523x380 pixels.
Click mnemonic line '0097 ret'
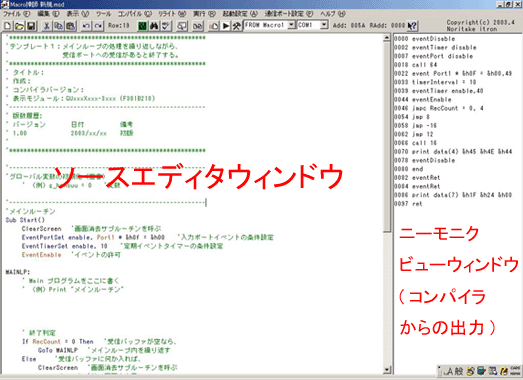408,204
